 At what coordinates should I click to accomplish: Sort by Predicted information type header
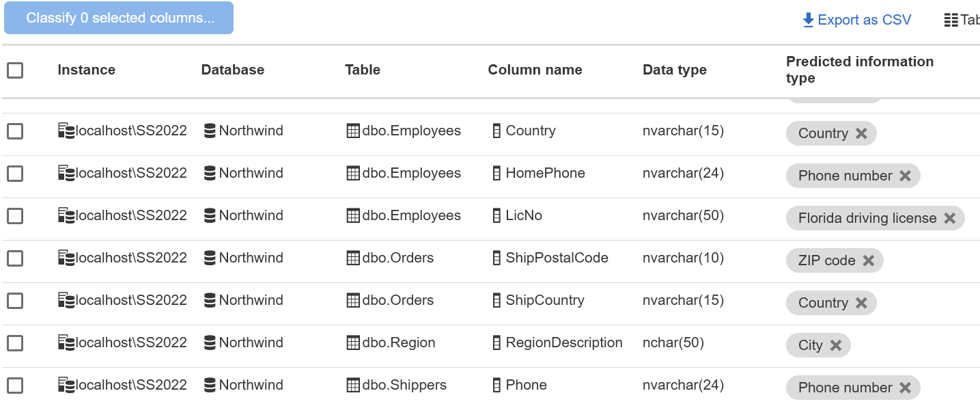[860, 70]
